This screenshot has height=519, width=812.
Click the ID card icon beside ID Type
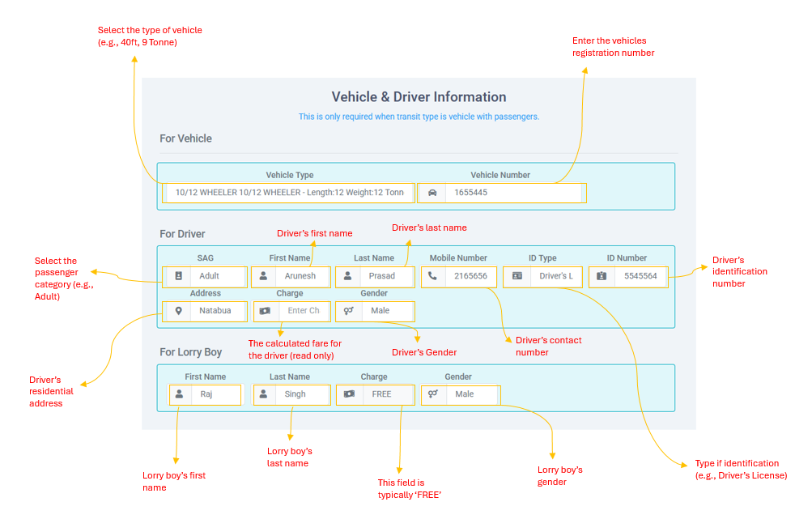pos(517,276)
